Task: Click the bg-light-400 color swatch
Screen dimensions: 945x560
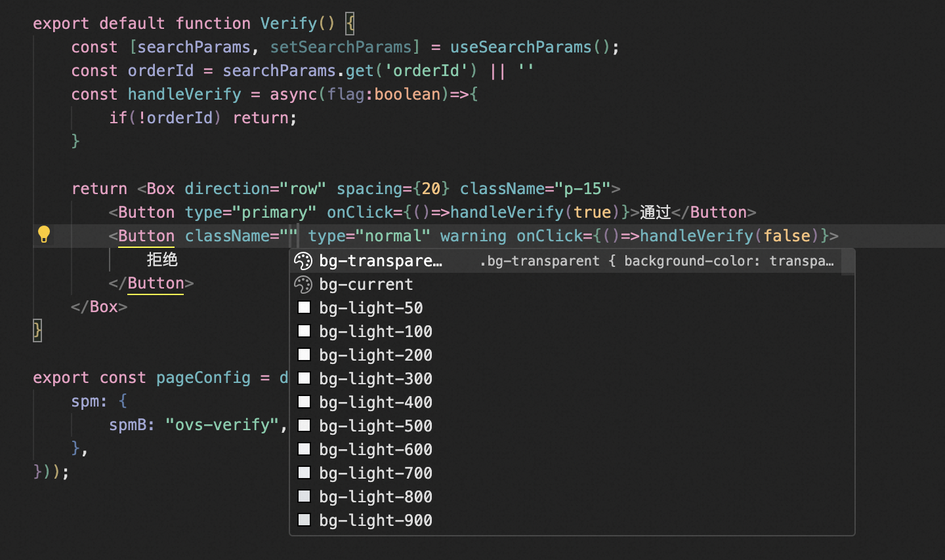Action: (304, 402)
